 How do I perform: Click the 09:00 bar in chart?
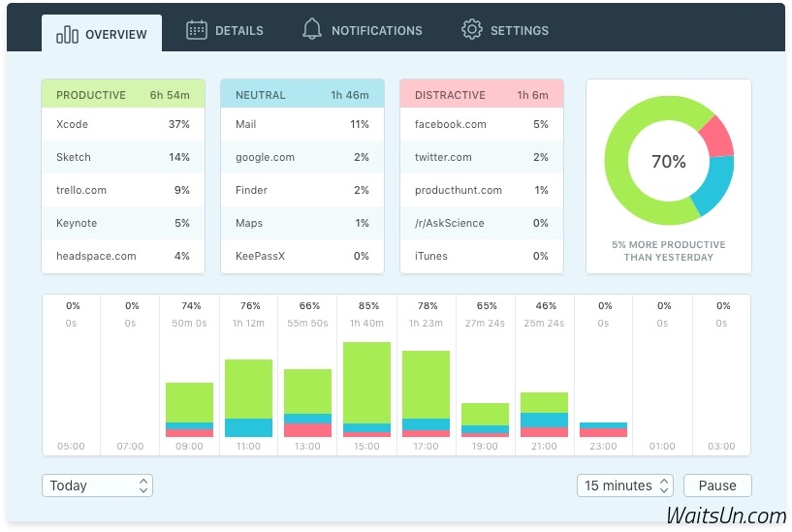pyautogui.click(x=189, y=409)
